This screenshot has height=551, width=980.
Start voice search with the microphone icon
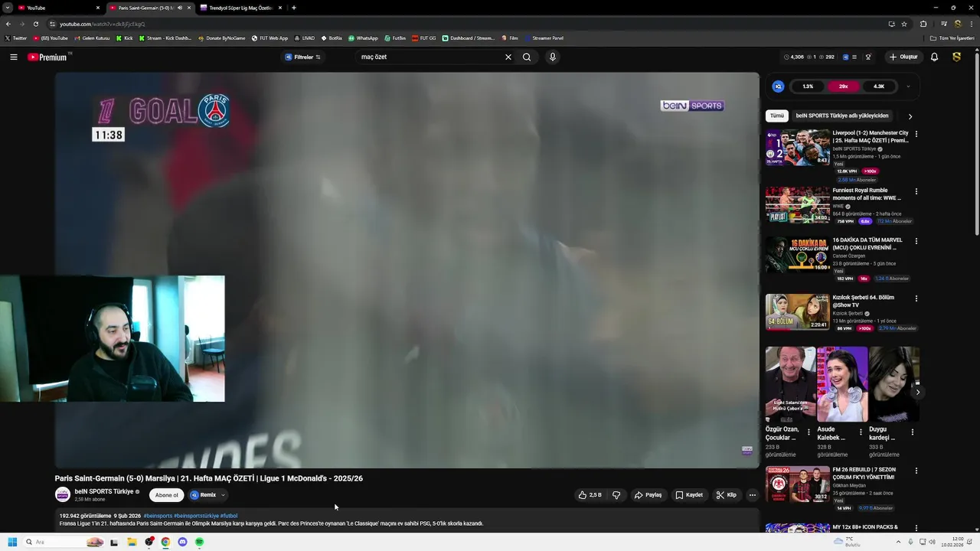(552, 57)
